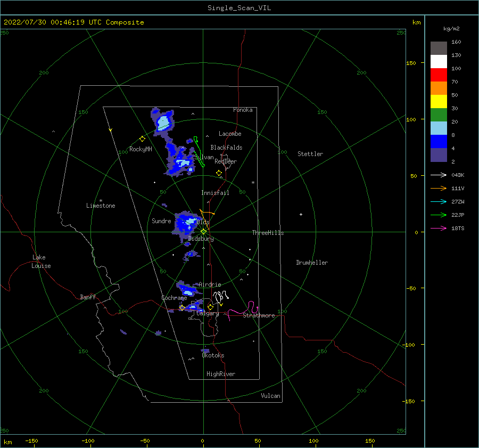Viewport: 479px width, 448px height.
Task: Click the Drumheller town label
Action: point(312,263)
